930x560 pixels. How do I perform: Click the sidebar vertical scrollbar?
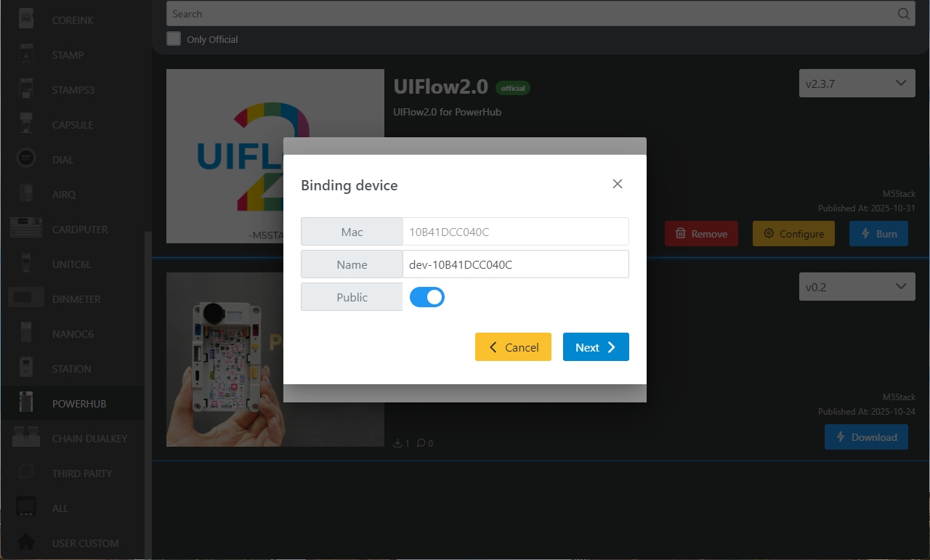click(x=148, y=392)
